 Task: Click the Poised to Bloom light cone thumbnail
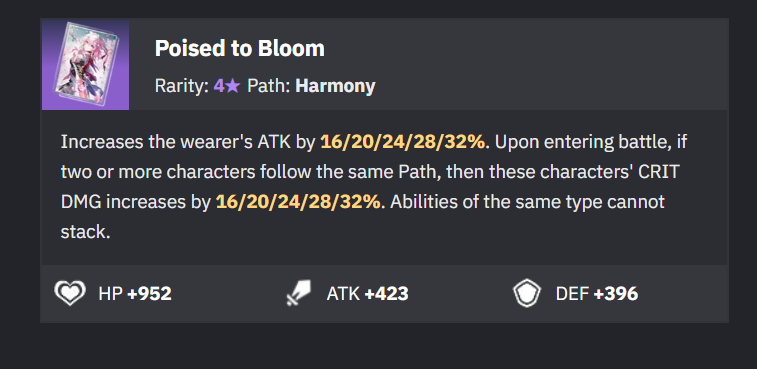[85, 65]
